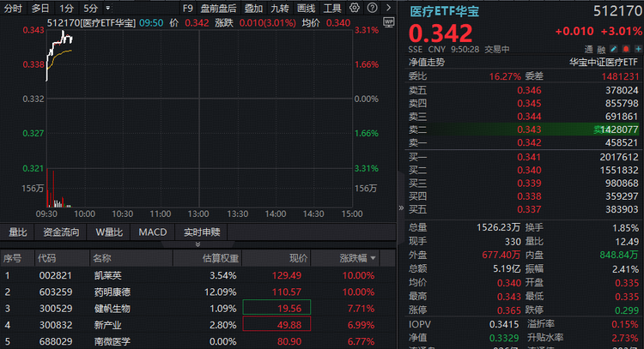Select the MACD indicator tab
The image size is (644, 349).
(x=153, y=232)
